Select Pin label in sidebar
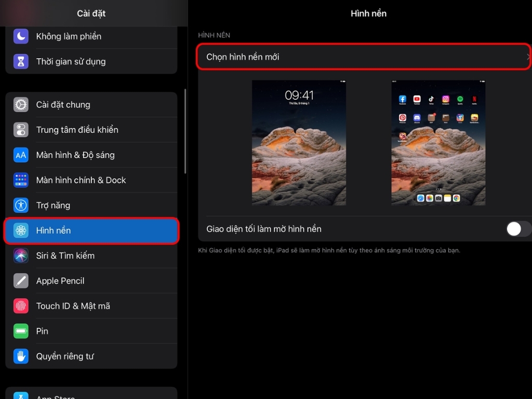 click(x=42, y=331)
